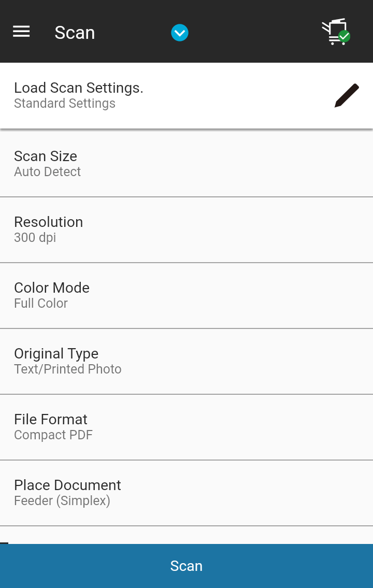The width and height of the screenshot is (373, 588).
Task: Click the Full Color value text
Action: click(41, 304)
